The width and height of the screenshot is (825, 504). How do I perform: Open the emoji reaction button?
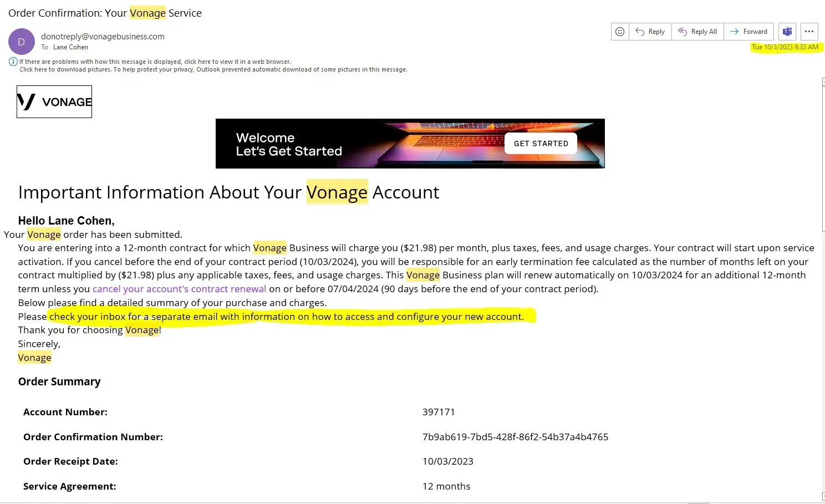tap(620, 32)
